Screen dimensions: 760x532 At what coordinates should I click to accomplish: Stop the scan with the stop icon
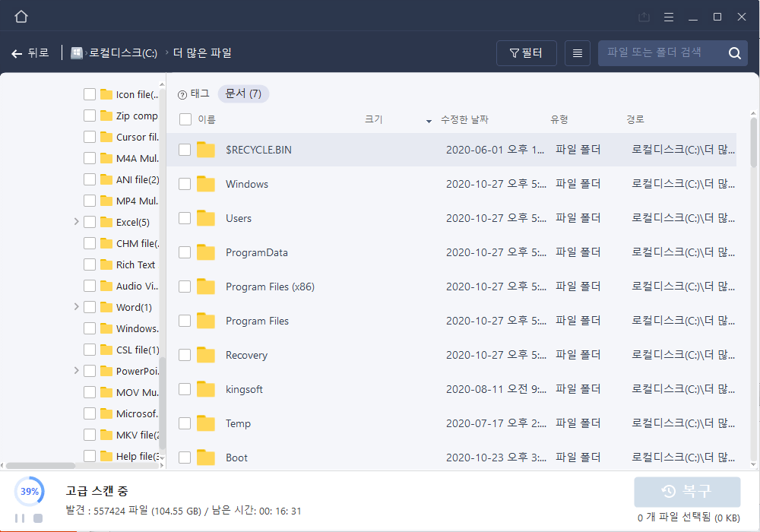point(38,518)
